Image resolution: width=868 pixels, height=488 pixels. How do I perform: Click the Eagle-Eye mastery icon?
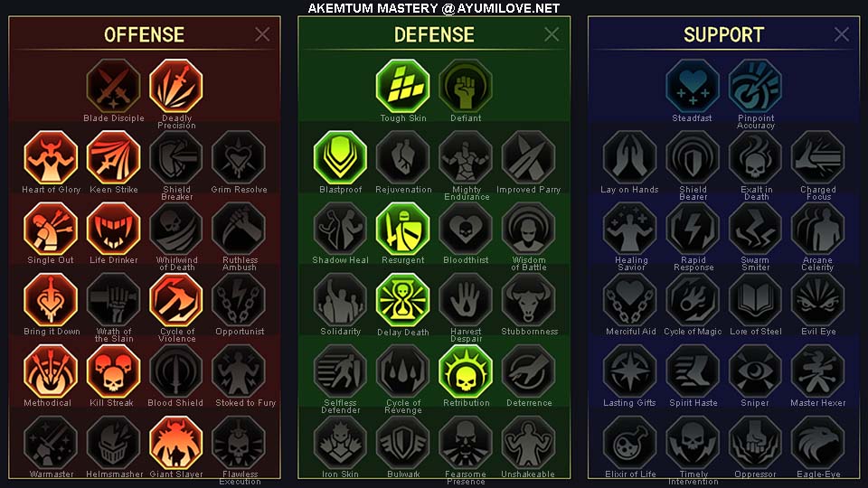pos(817,443)
